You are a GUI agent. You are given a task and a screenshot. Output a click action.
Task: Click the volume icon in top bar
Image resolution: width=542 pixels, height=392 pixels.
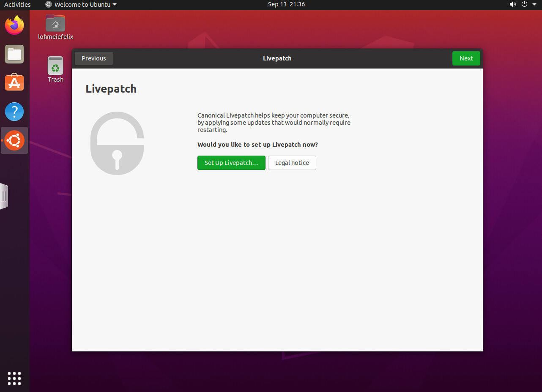(513, 4)
